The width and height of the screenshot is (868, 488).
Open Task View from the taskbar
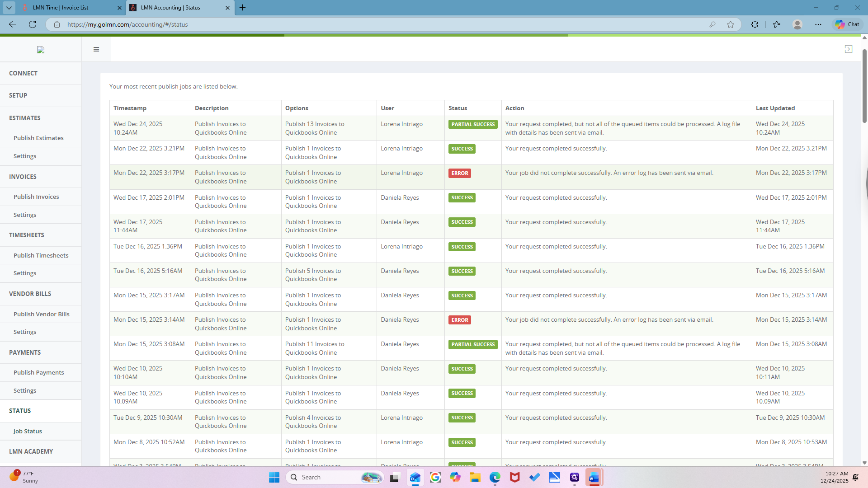[x=395, y=477]
